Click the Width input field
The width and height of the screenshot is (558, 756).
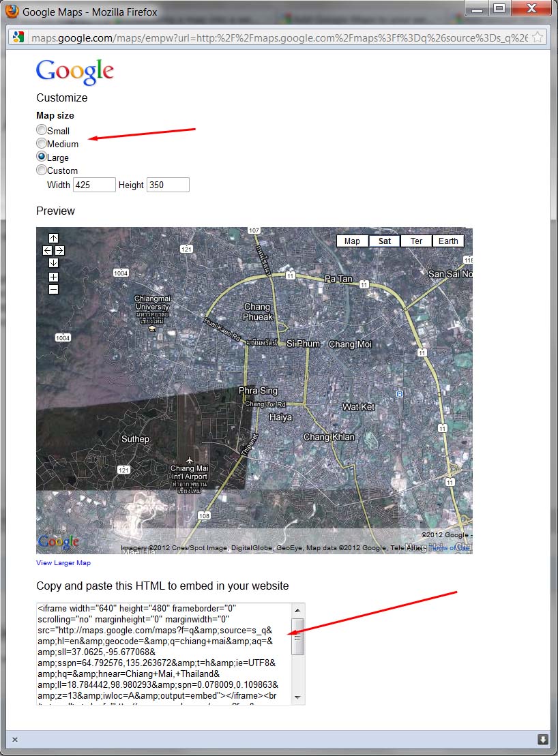[94, 185]
